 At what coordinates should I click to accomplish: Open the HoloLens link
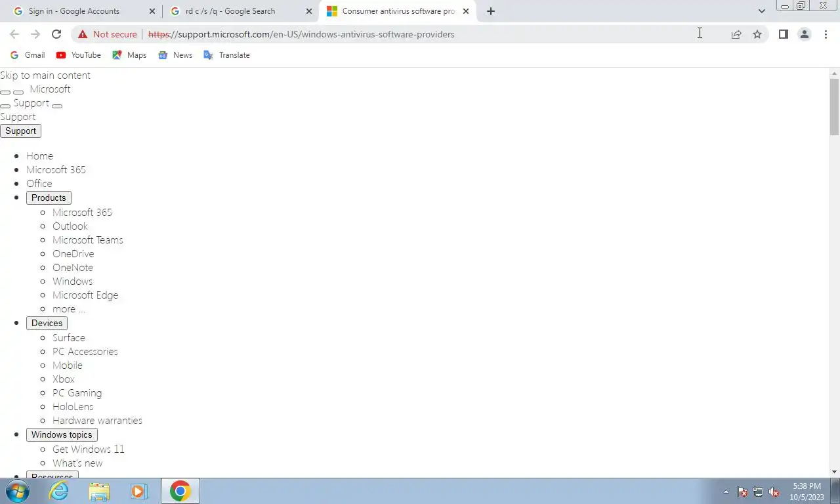(73, 407)
